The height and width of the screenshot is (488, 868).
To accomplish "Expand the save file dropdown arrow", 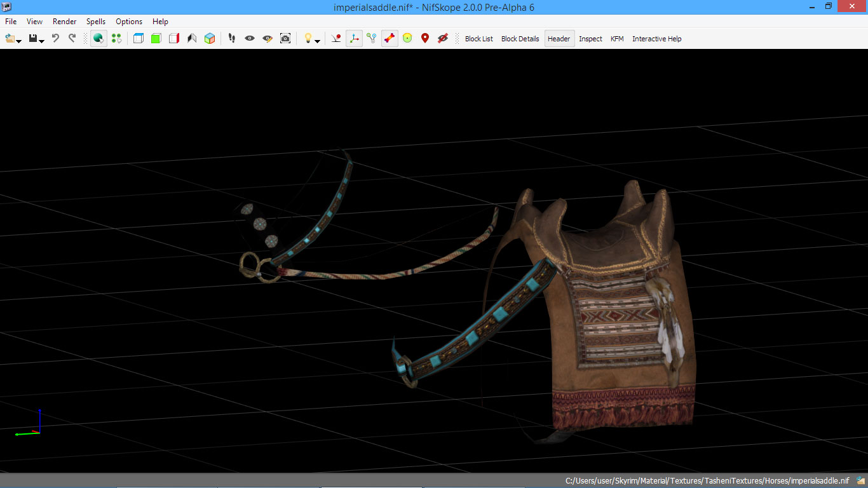I will tap(42, 41).
